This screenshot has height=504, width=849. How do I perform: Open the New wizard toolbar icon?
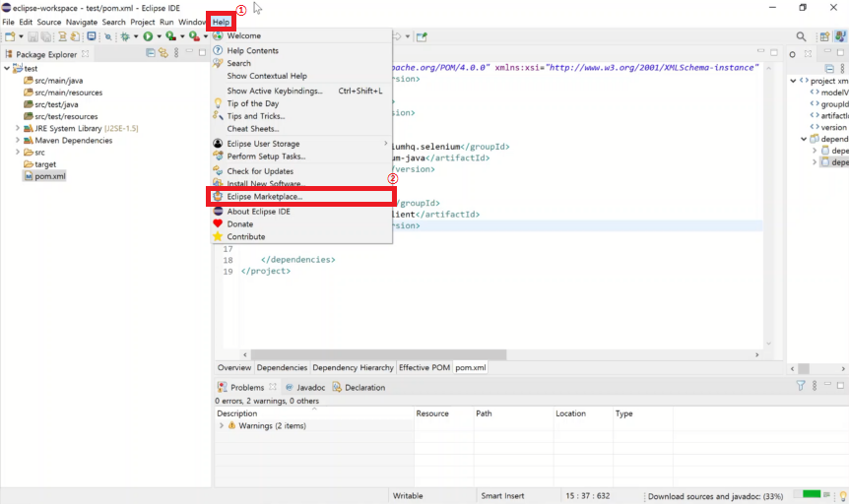pos(10,36)
